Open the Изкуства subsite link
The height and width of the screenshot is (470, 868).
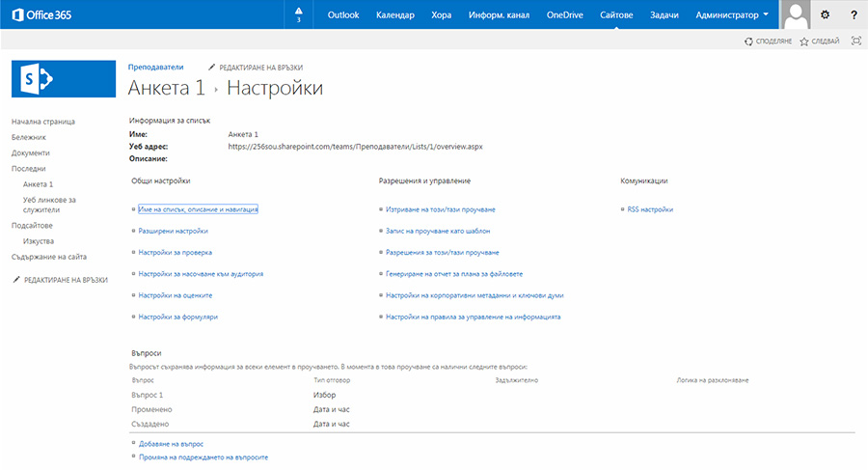(x=39, y=241)
